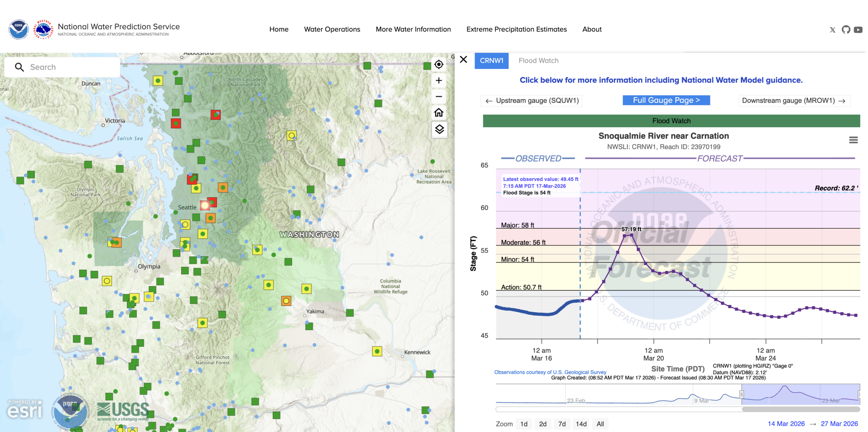
Task: Open the About menu
Action: (x=592, y=29)
